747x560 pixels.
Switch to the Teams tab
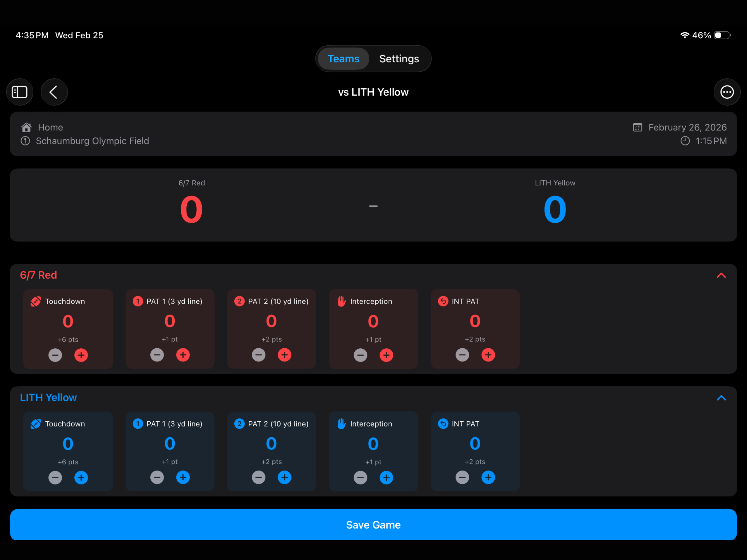coord(343,59)
